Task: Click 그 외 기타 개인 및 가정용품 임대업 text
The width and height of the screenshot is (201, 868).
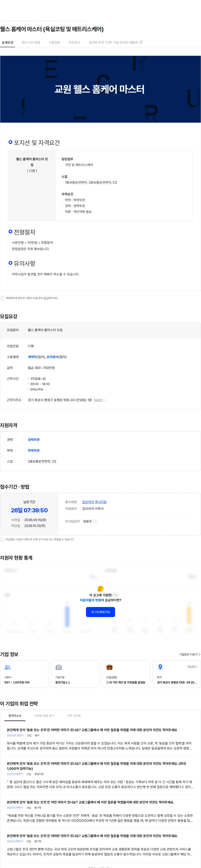Action: pos(126,682)
